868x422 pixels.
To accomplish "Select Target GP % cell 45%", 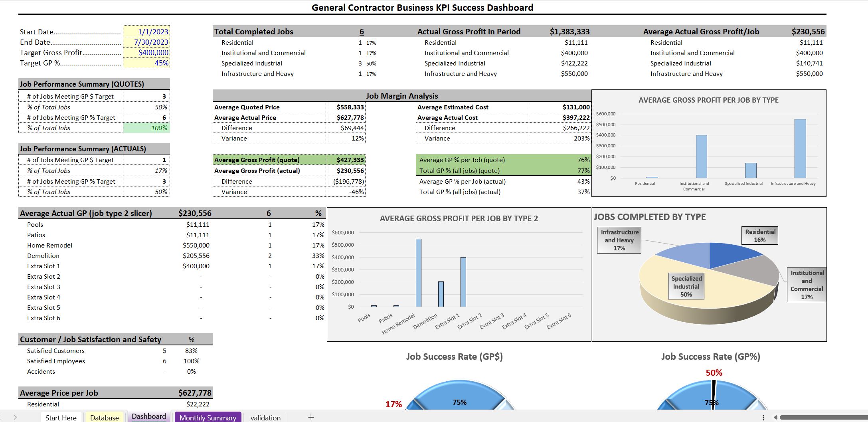I will 146,63.
